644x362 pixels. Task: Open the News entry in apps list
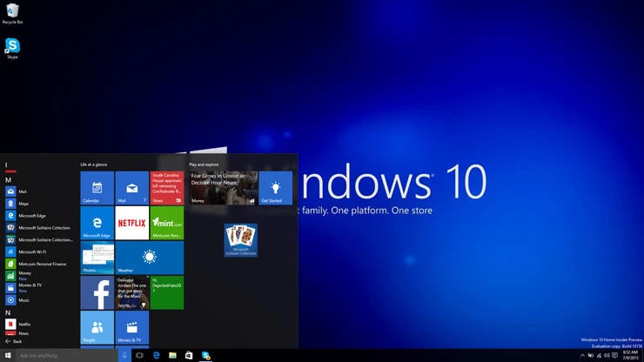pyautogui.click(x=39, y=333)
